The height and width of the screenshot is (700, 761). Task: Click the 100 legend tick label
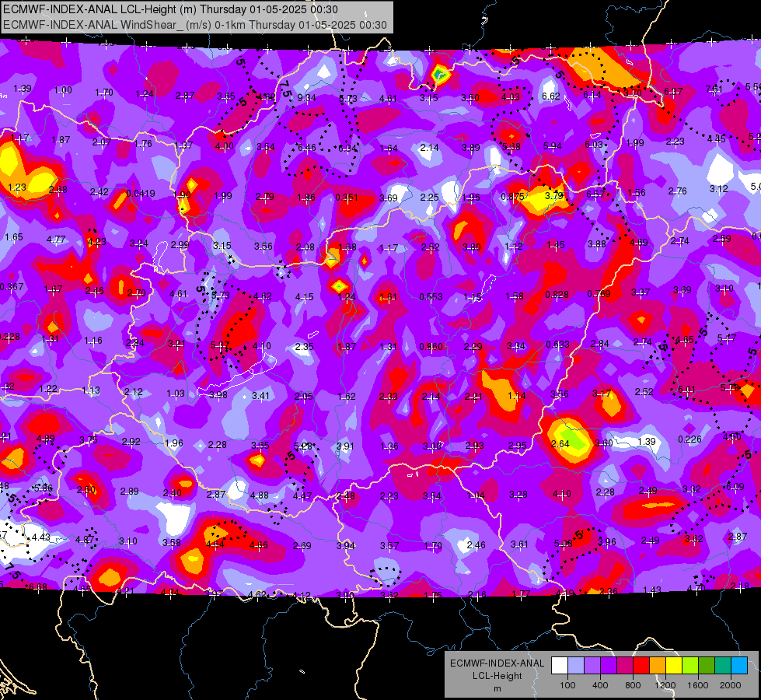tap(567, 685)
